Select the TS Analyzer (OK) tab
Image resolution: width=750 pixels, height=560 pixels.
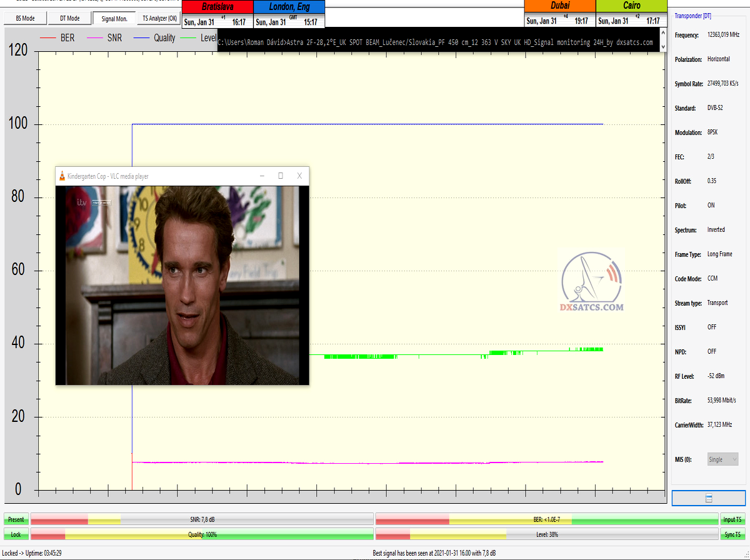click(x=159, y=19)
